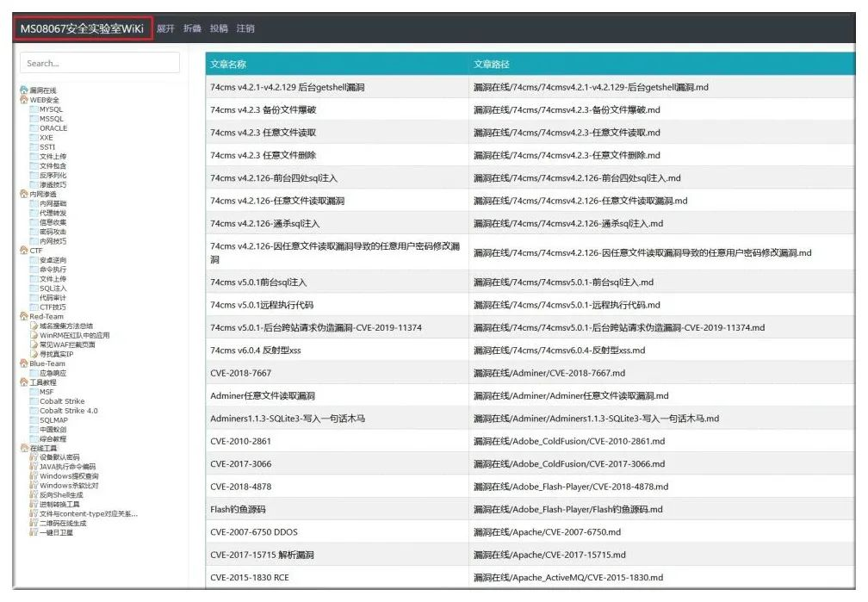Open 信息收集 in the sidebar tree

click(53, 222)
